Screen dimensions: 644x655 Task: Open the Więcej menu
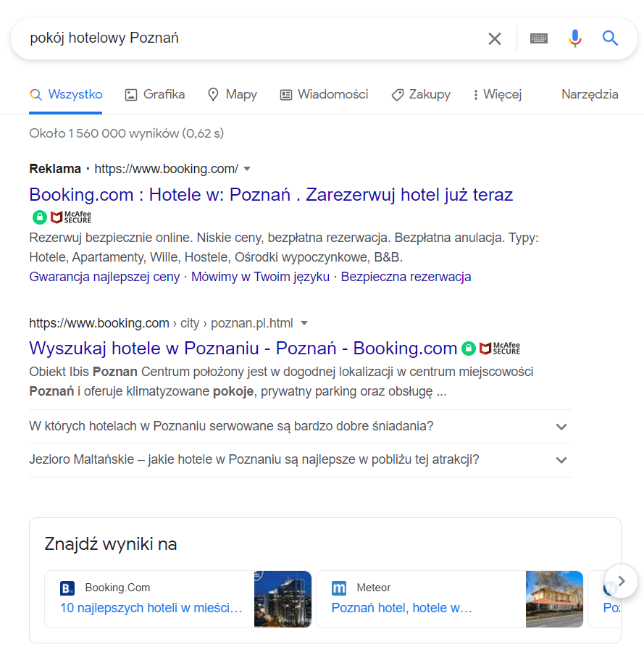[x=497, y=94]
